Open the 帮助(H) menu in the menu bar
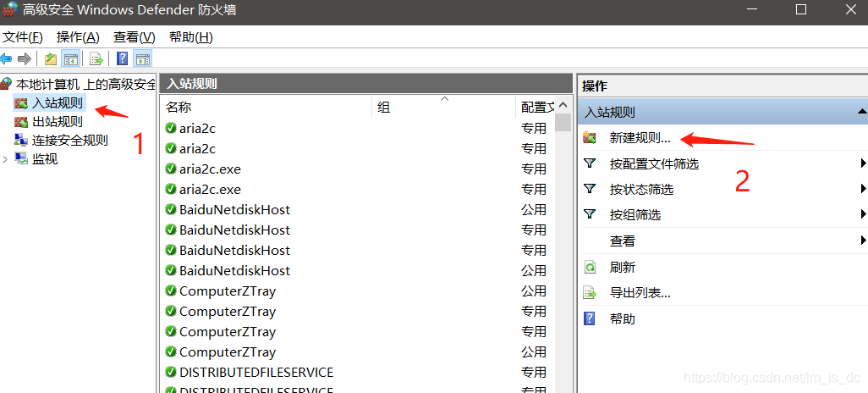The height and width of the screenshot is (393, 868). click(191, 37)
